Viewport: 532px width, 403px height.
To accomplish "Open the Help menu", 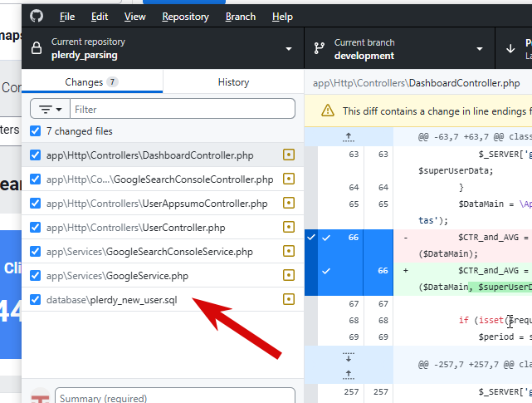I will (282, 17).
